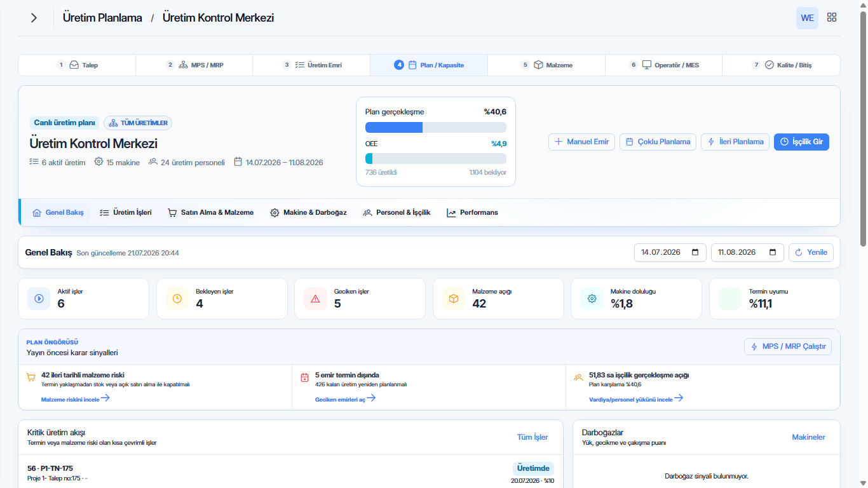The width and height of the screenshot is (868, 488).
Task: Open the MPS / MRP step hierarchy icon
Action: point(183,65)
